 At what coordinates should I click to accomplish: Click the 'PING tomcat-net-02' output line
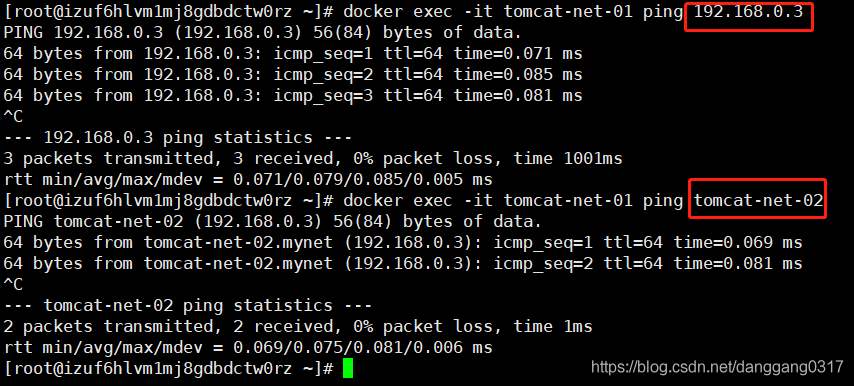pos(272,222)
